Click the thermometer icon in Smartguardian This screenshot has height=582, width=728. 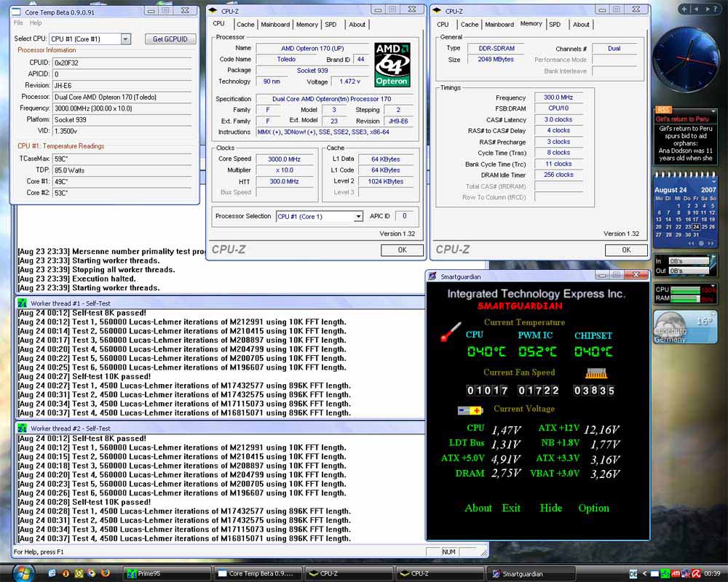pyautogui.click(x=451, y=332)
